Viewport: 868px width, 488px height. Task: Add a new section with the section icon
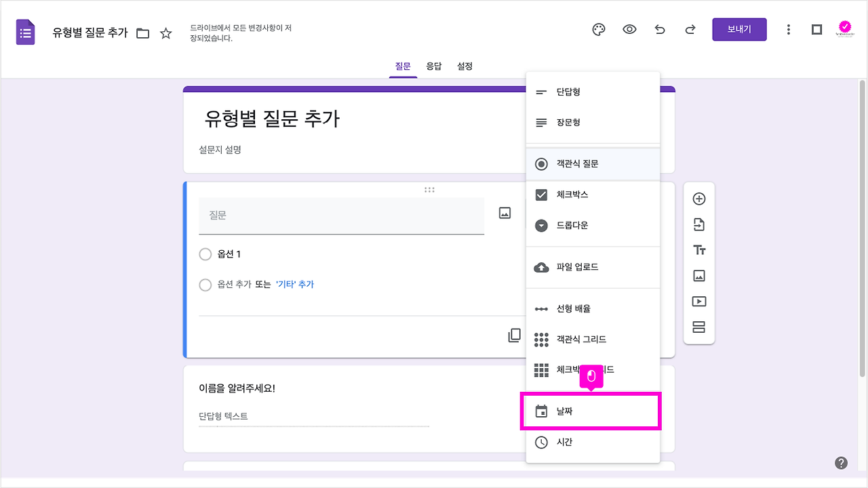pyautogui.click(x=698, y=327)
